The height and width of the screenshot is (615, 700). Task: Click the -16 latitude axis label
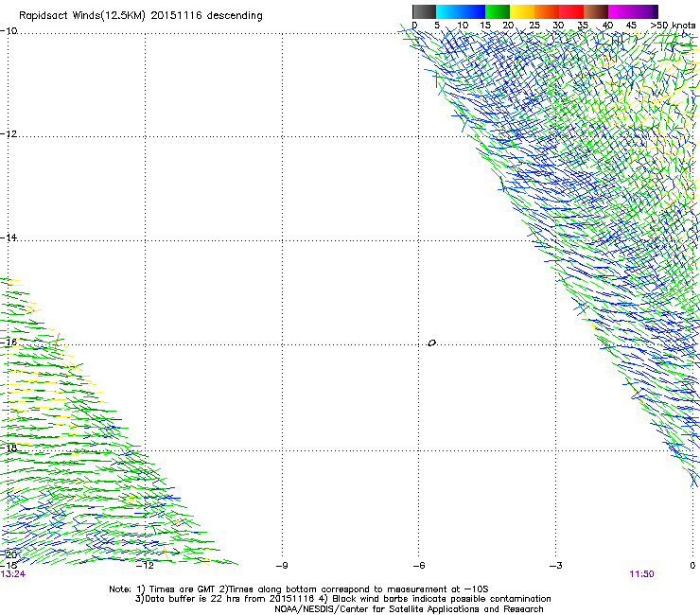(9, 343)
